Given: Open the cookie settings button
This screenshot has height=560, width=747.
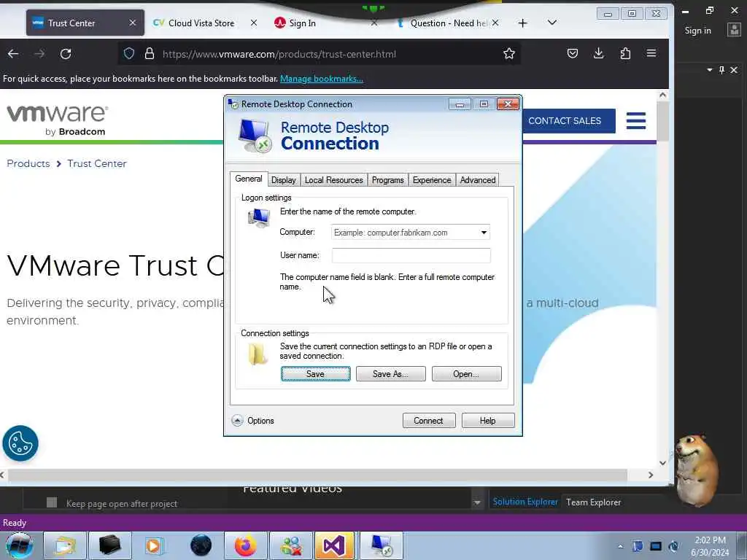Looking at the screenshot, I should coord(20,443).
